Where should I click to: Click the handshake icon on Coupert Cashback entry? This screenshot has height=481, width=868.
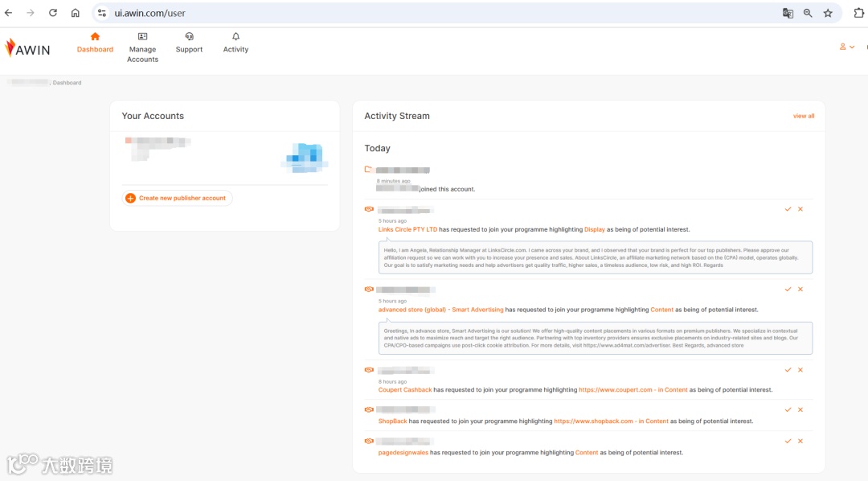pos(369,370)
